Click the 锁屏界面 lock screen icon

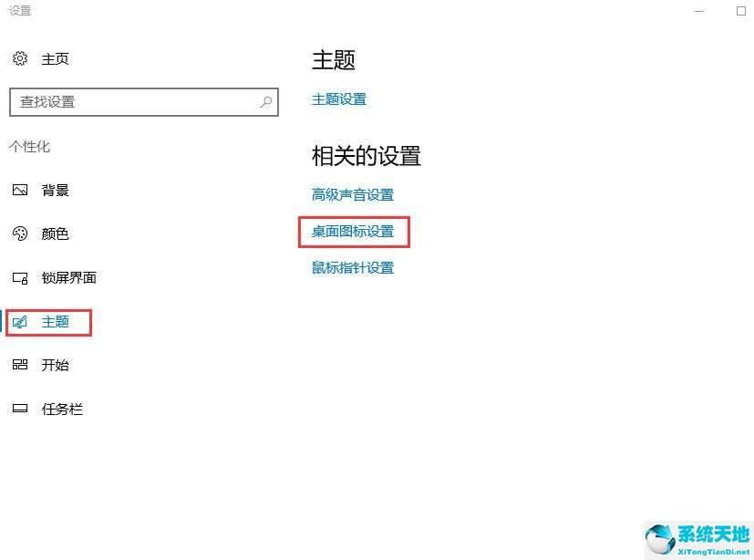20,277
